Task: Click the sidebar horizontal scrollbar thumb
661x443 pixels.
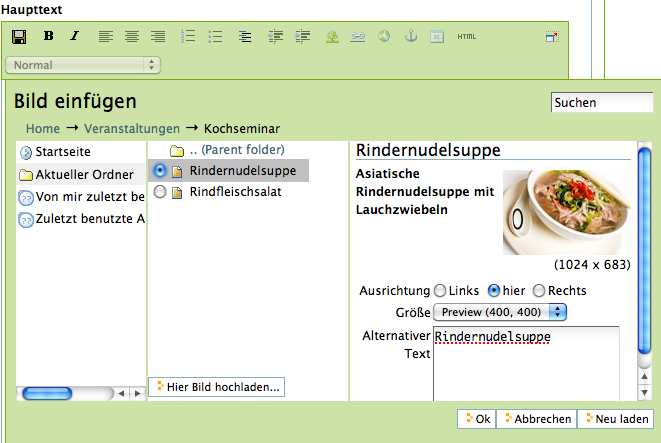Action: 47,394
